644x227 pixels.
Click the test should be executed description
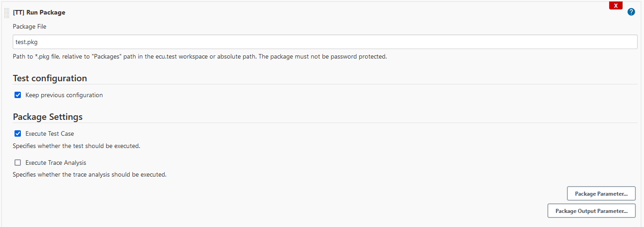point(76,146)
